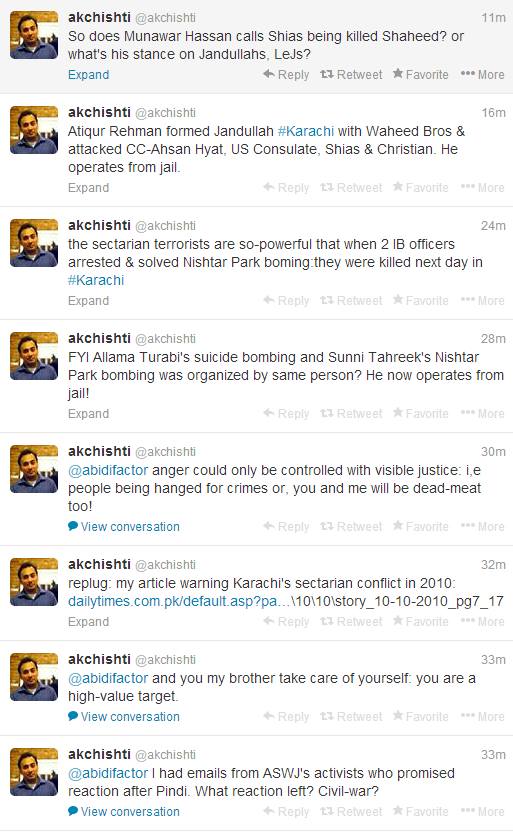Viewport: 513px width, 837px height.
Task: Open the dailytimes.com.pk article link
Action: [x=286, y=602]
